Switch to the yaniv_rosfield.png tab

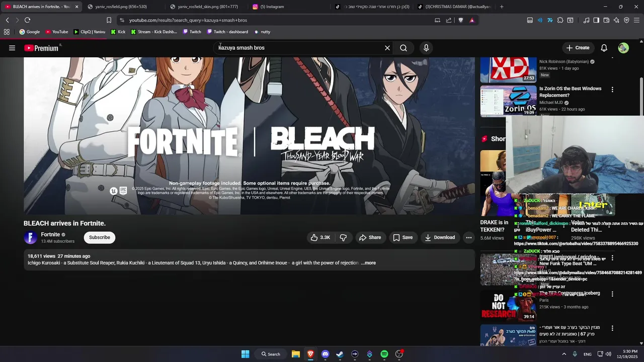coord(124,7)
